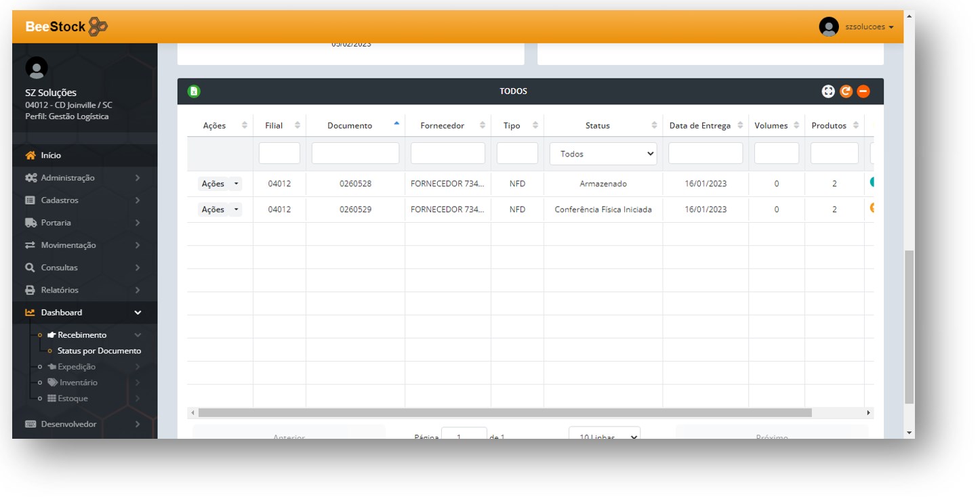Click the green Excel export icon
Viewport: 980px width, 497px height.
(x=194, y=91)
